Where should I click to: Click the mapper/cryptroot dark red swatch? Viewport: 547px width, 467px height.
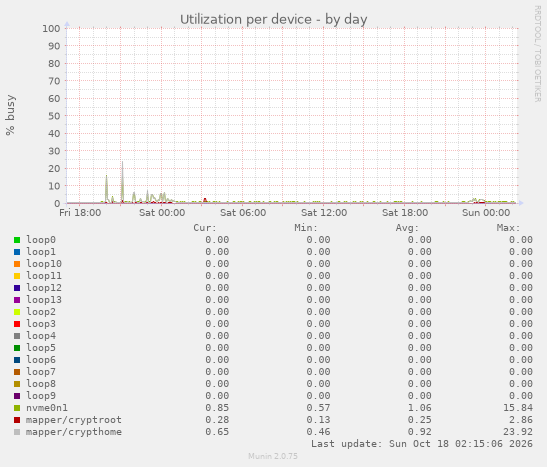pyautogui.click(x=17, y=420)
